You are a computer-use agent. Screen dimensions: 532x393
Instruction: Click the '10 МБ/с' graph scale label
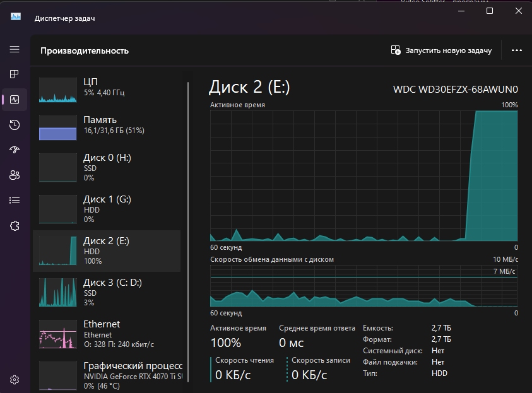pyautogui.click(x=505, y=259)
